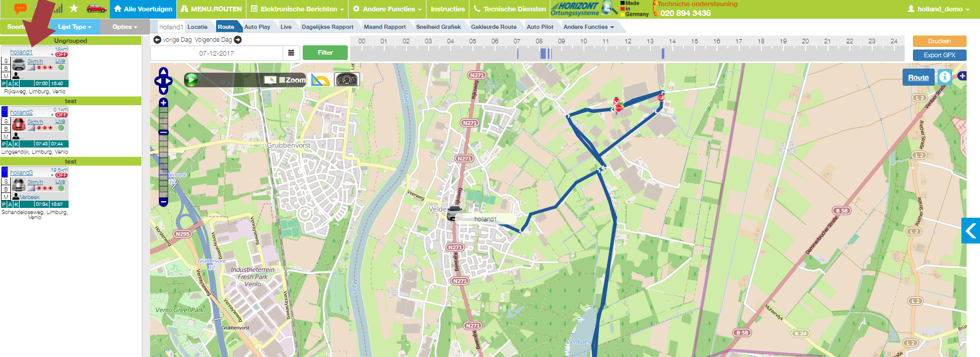Expand Andere Functies top menu
Screen dimensions: 980x357
click(x=387, y=9)
